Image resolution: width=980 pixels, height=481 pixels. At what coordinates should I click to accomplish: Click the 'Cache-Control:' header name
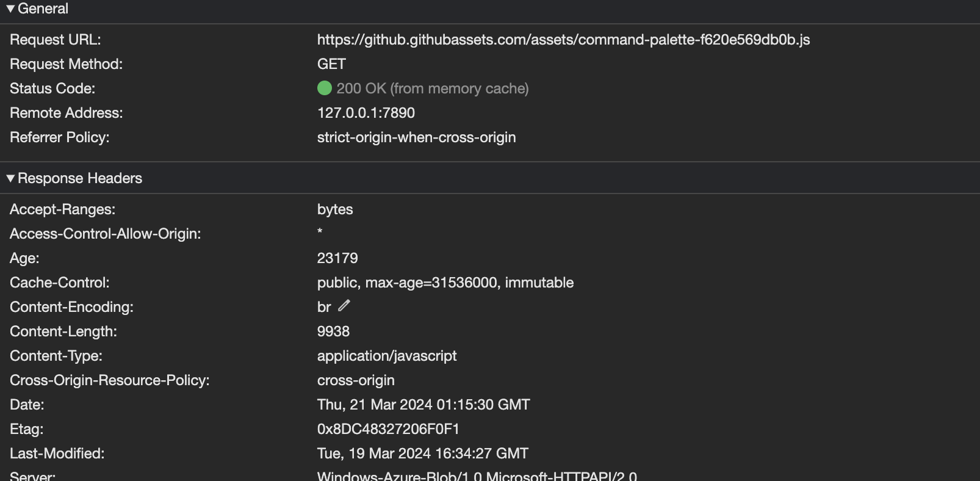point(60,283)
